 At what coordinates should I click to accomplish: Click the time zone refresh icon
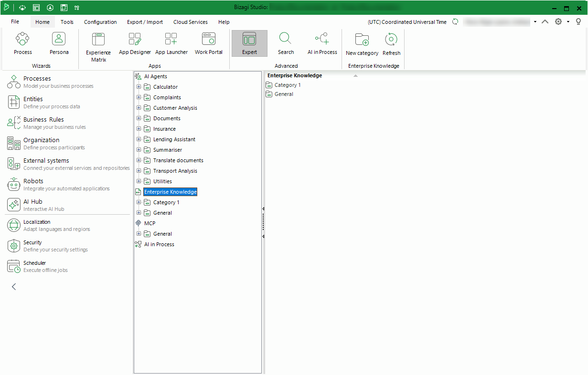(x=455, y=22)
